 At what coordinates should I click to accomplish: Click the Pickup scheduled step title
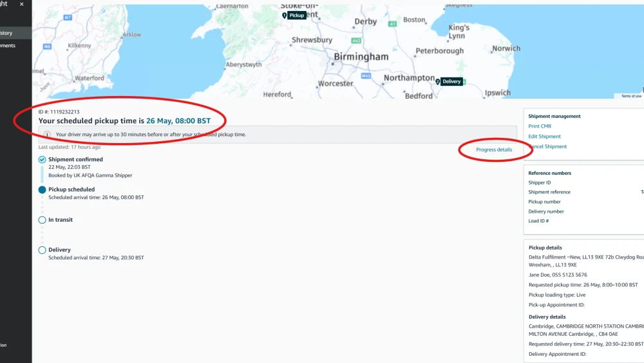click(71, 190)
